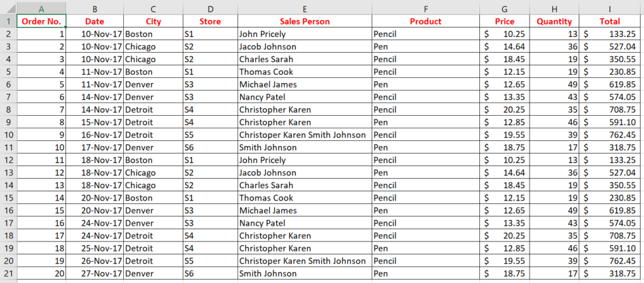
Task: Click row header number 1
Action: coord(8,21)
